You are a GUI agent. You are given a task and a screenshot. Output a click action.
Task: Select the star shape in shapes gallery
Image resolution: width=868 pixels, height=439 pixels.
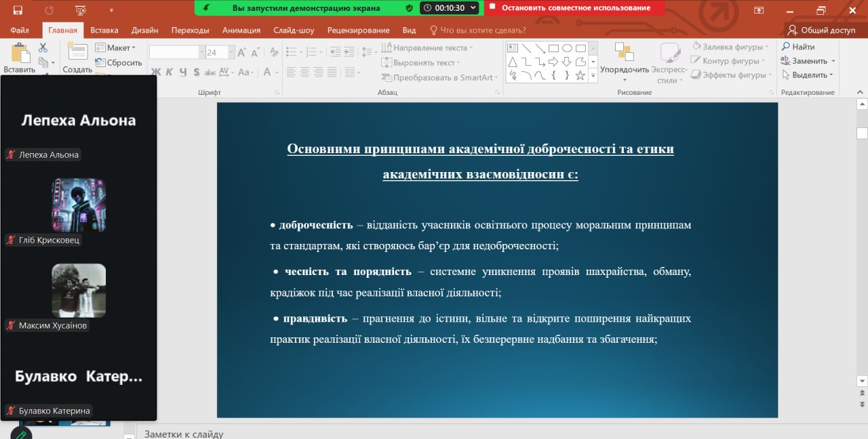pyautogui.click(x=580, y=75)
